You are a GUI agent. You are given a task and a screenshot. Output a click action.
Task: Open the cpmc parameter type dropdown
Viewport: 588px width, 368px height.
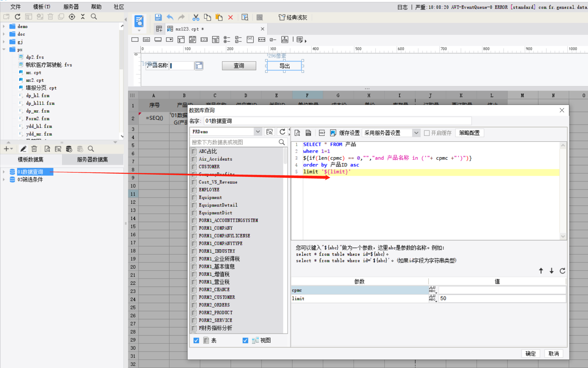pyautogui.click(x=433, y=290)
